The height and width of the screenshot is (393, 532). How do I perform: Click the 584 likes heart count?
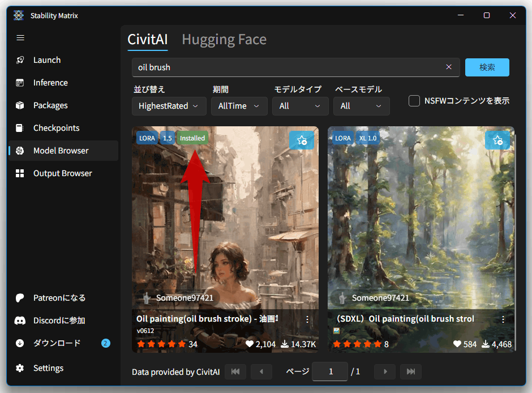(x=465, y=344)
